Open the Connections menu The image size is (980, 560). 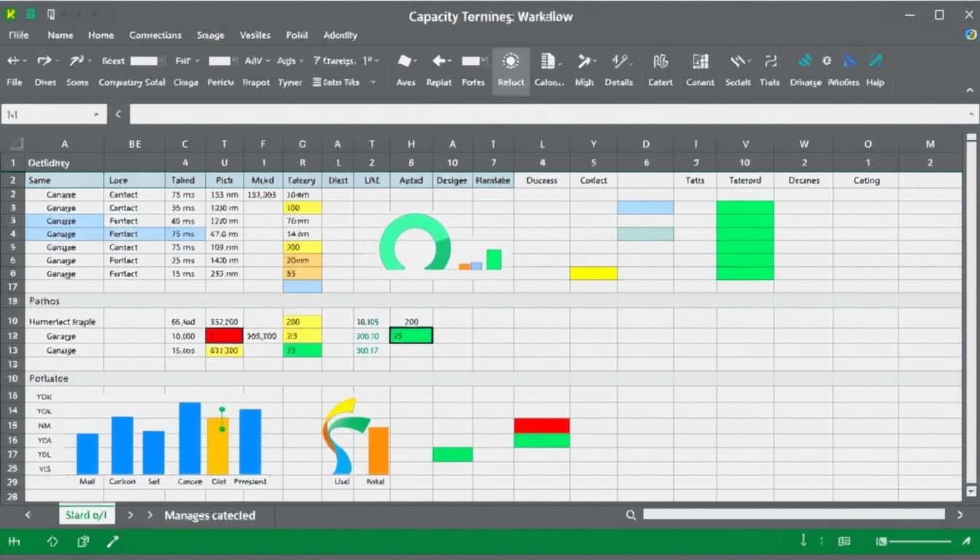[x=155, y=35]
